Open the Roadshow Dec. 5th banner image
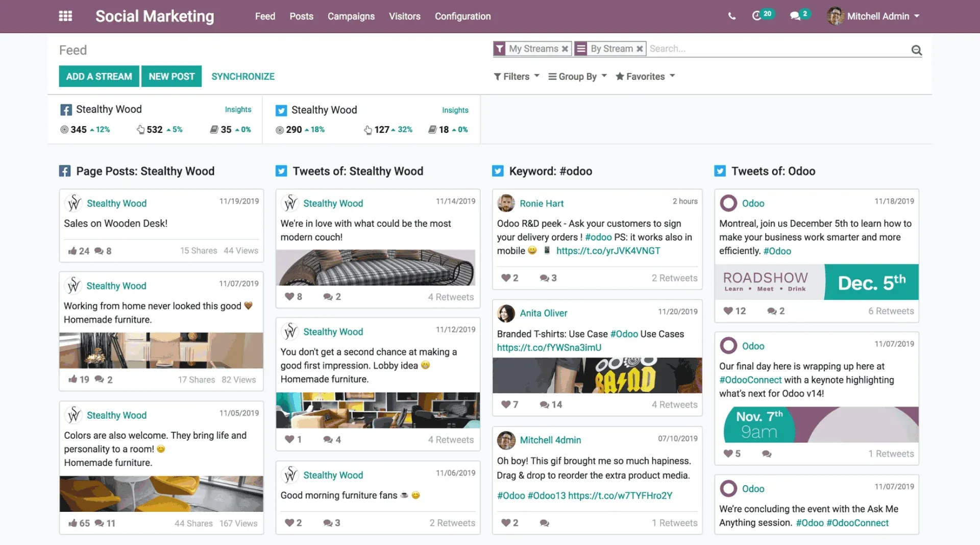980x545 pixels. pyautogui.click(x=816, y=282)
